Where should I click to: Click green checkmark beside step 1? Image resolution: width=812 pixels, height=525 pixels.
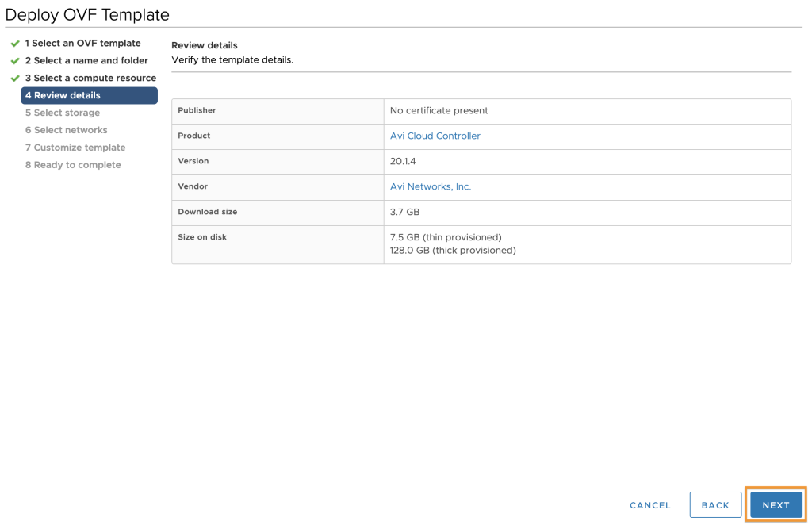tap(15, 44)
